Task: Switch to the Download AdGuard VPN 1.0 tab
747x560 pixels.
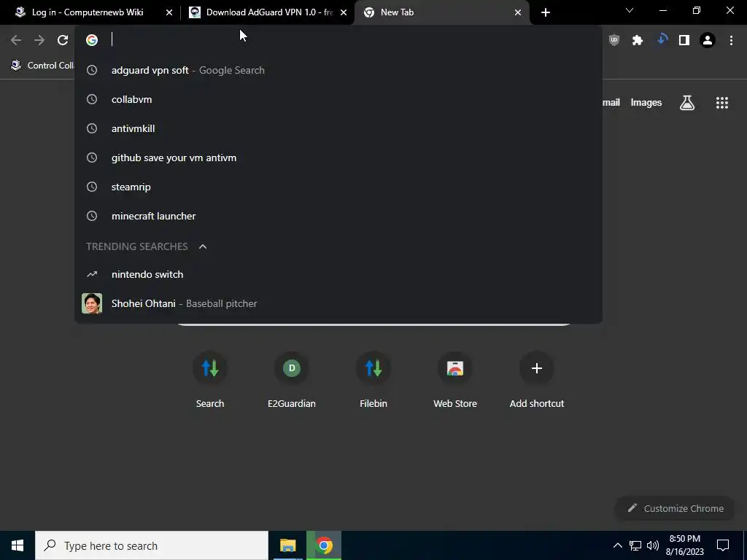Action: (x=268, y=12)
